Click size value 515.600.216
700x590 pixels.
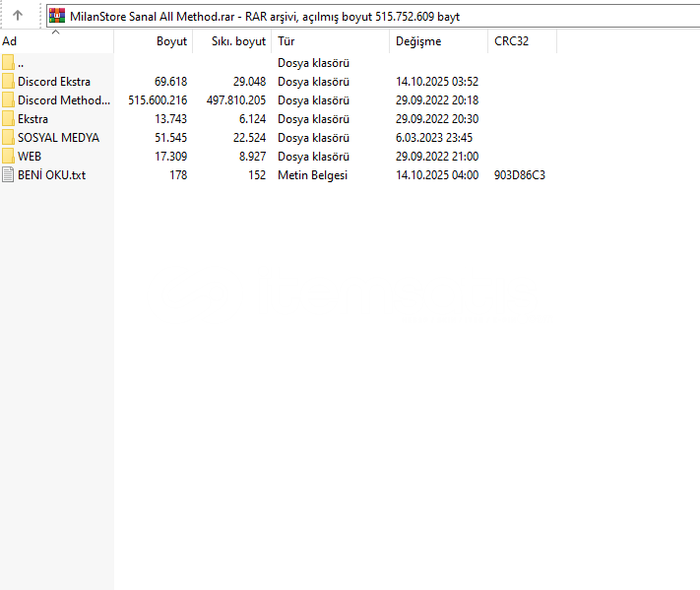pos(158,100)
